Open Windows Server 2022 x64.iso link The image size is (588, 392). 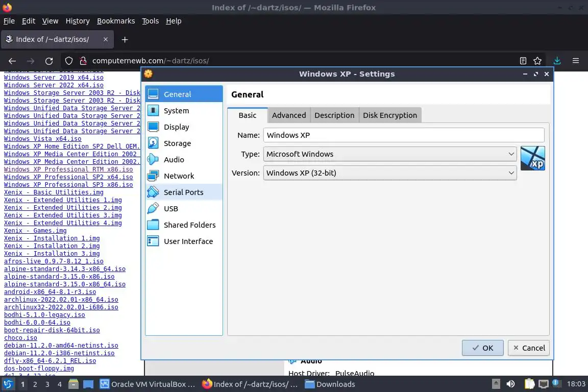tap(54, 85)
